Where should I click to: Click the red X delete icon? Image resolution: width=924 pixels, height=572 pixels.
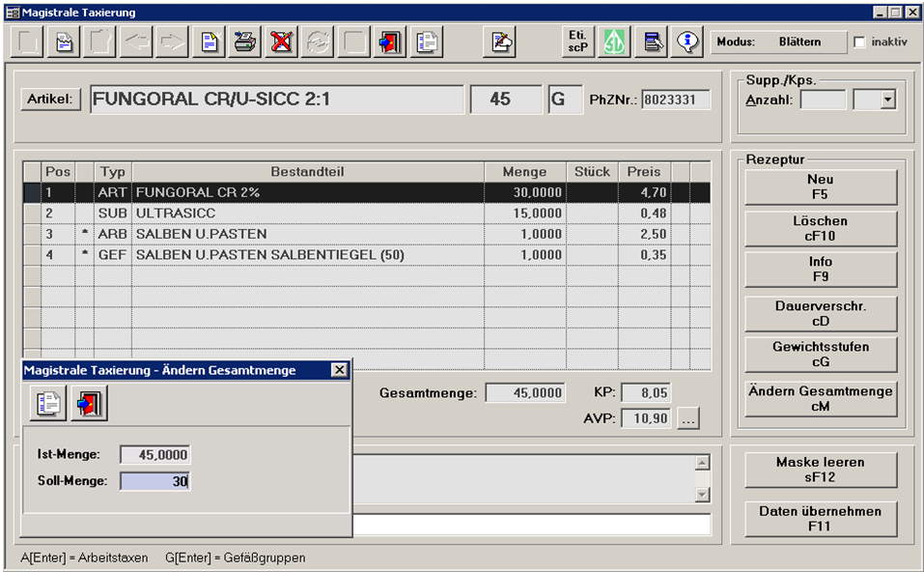coord(282,43)
